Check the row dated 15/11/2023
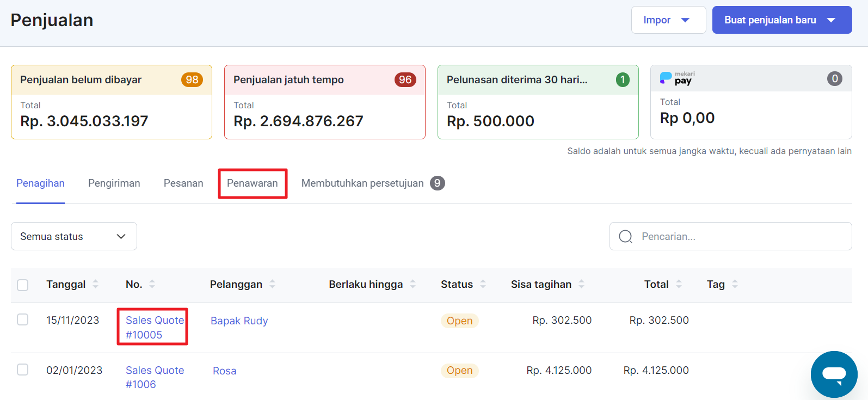Viewport: 868px width, 400px height. 23,319
